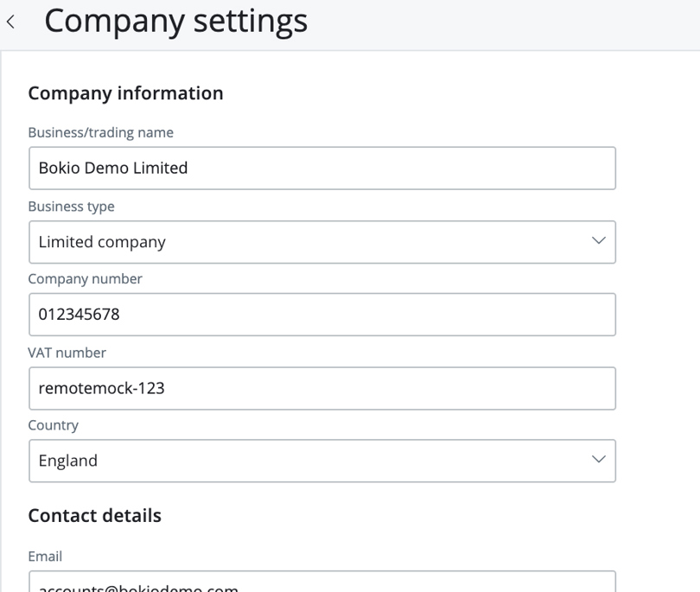Click the Email input field

pos(321,585)
